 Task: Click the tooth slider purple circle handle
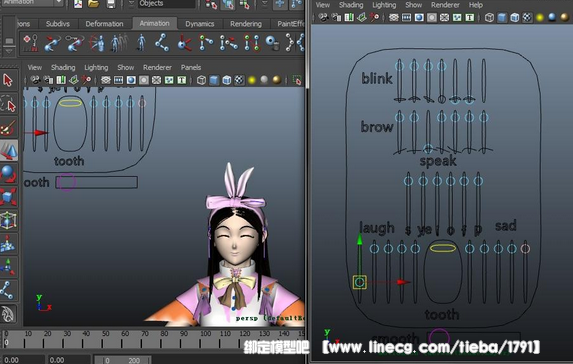tap(66, 182)
